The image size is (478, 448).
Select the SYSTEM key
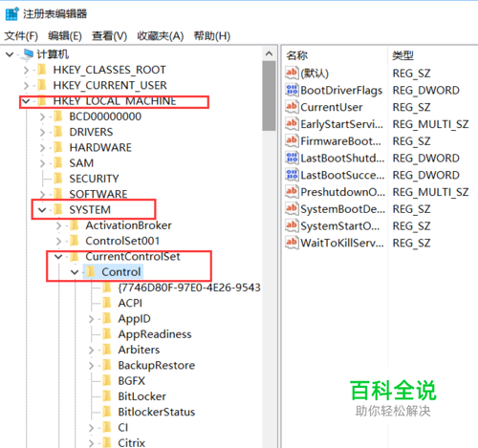click(x=90, y=210)
